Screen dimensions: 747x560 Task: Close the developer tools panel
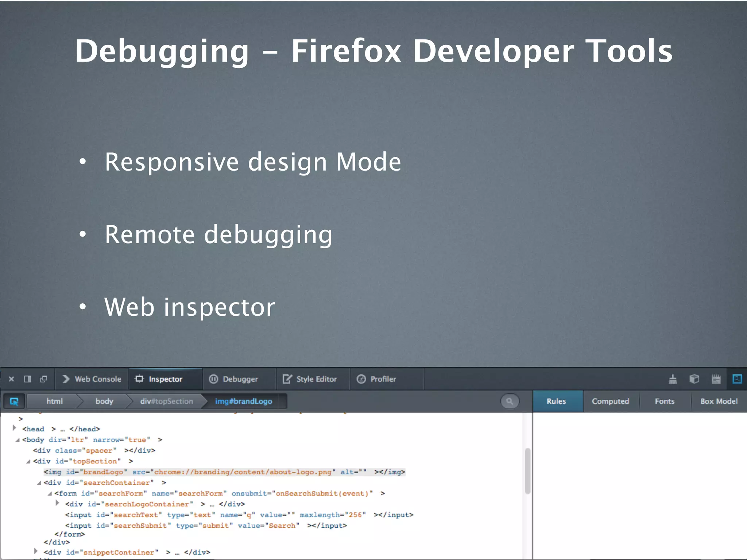tap(11, 379)
